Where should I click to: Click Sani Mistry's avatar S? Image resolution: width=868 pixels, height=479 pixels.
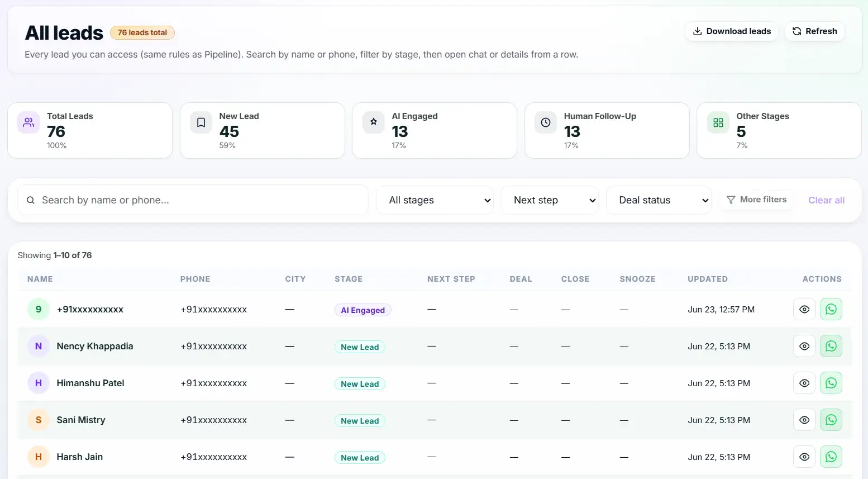tap(39, 420)
